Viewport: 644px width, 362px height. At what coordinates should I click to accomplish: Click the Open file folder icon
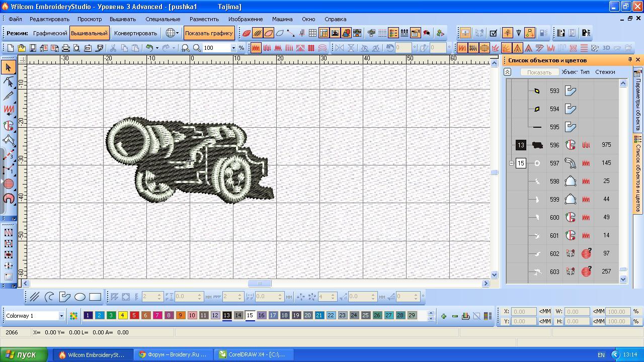tap(22, 48)
